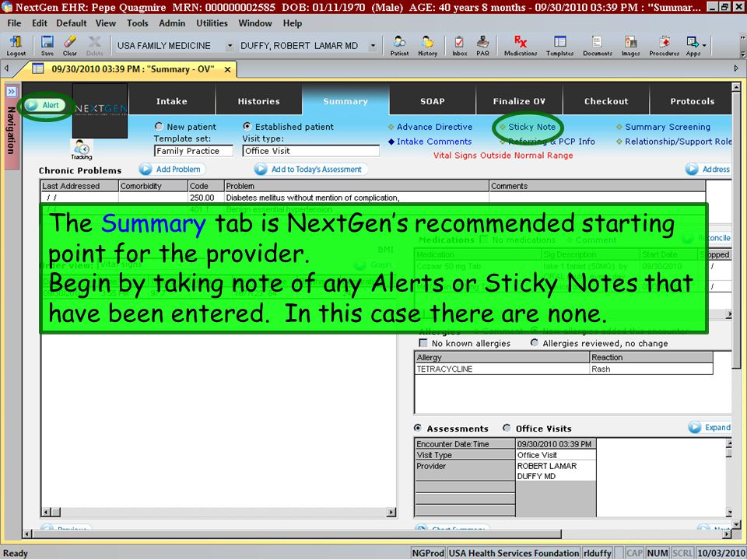The width and height of the screenshot is (747, 560).
Task: Open the File menu
Action: [x=14, y=23]
